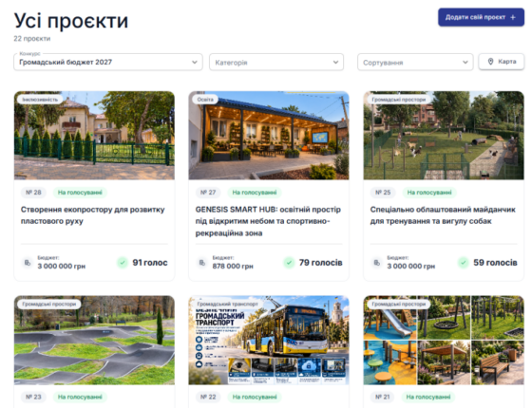This screenshot has width=532, height=408.
Task: Click the 91 голос vote count
Action: (x=150, y=263)
